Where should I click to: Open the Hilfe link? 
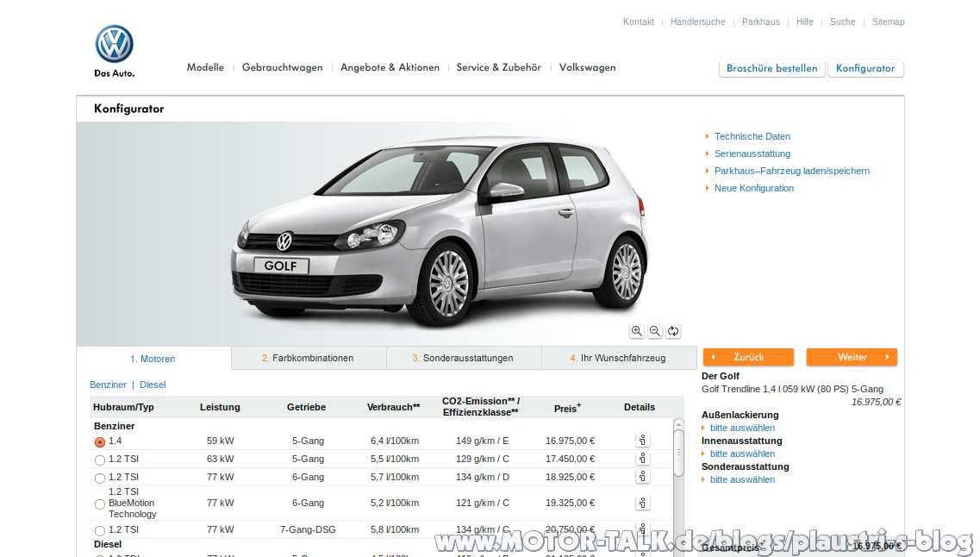(x=804, y=22)
